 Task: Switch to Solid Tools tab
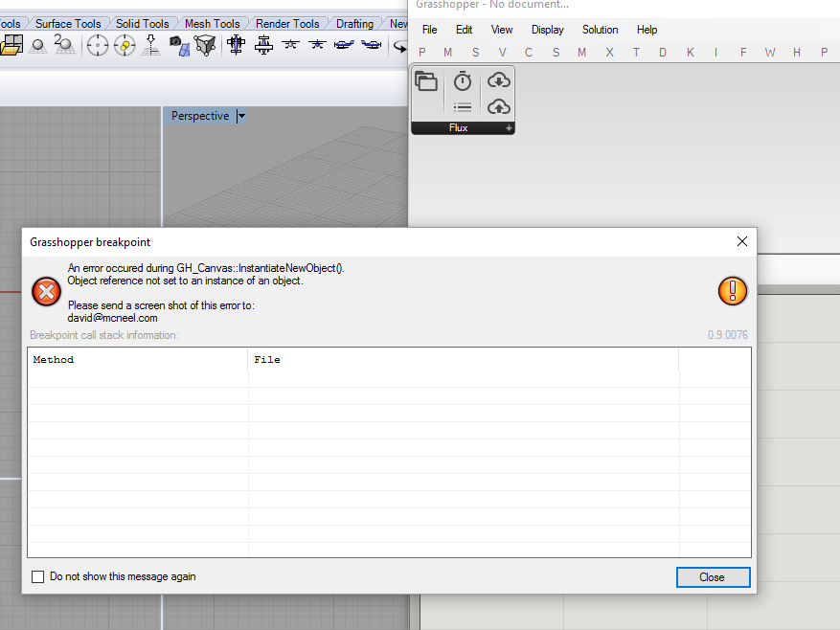(x=143, y=24)
